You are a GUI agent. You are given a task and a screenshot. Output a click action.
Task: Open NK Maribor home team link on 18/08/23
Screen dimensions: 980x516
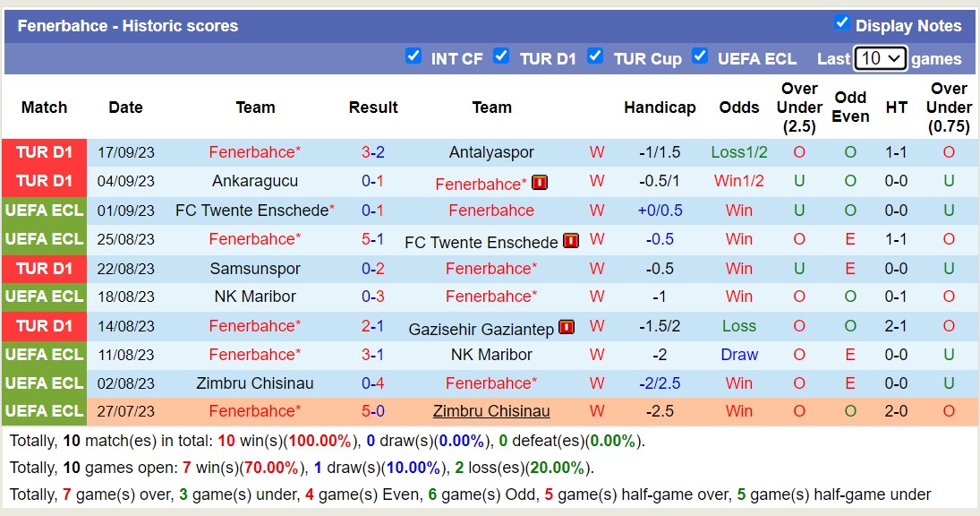255,297
